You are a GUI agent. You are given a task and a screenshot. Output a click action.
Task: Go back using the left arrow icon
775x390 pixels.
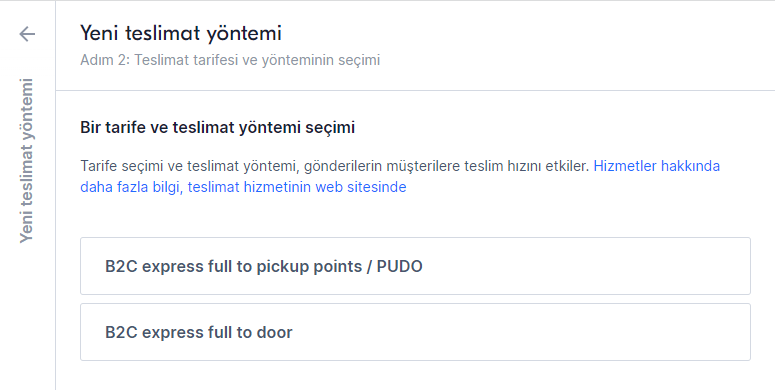[x=27, y=34]
